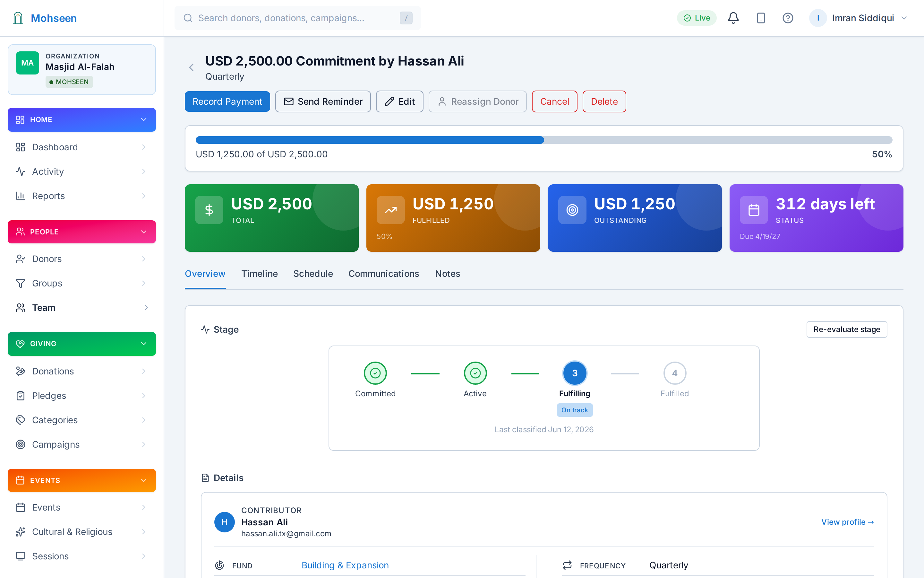Click the Reports bar chart icon
This screenshot has height=578, width=924.
[20, 196]
